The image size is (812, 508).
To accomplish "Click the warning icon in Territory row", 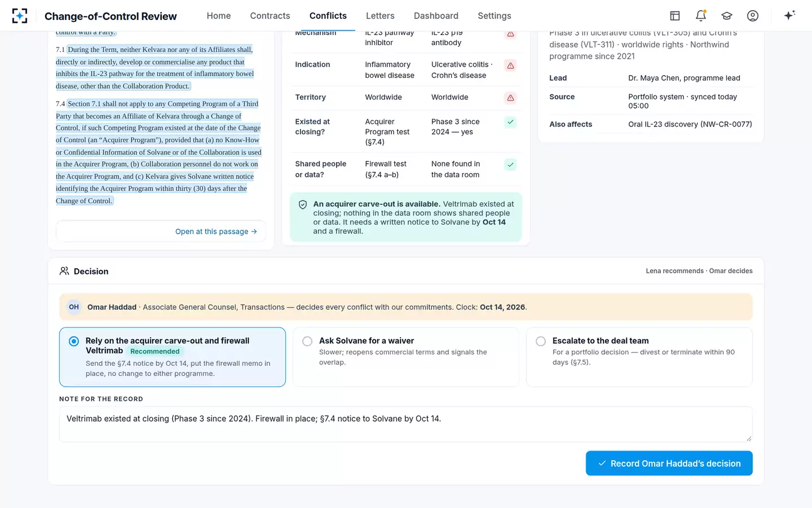I will coord(510,98).
